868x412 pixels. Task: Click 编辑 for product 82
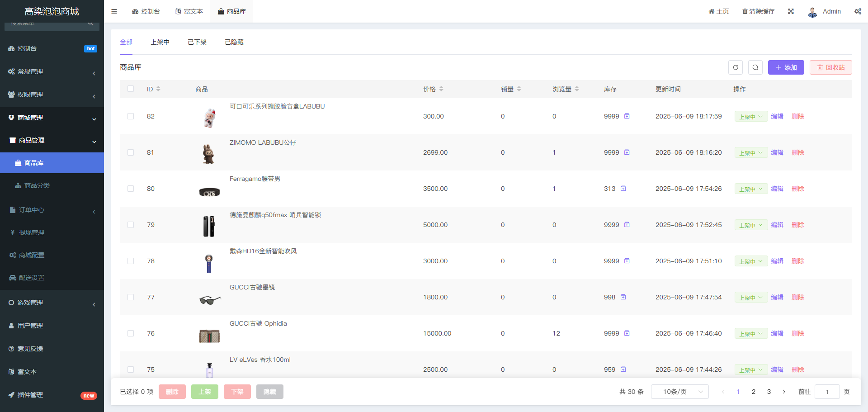tap(777, 116)
